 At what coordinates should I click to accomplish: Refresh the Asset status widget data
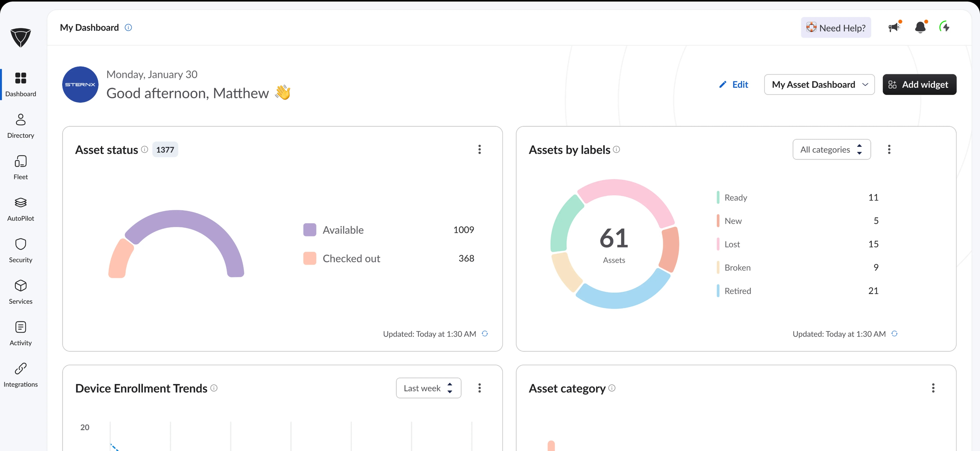click(485, 334)
